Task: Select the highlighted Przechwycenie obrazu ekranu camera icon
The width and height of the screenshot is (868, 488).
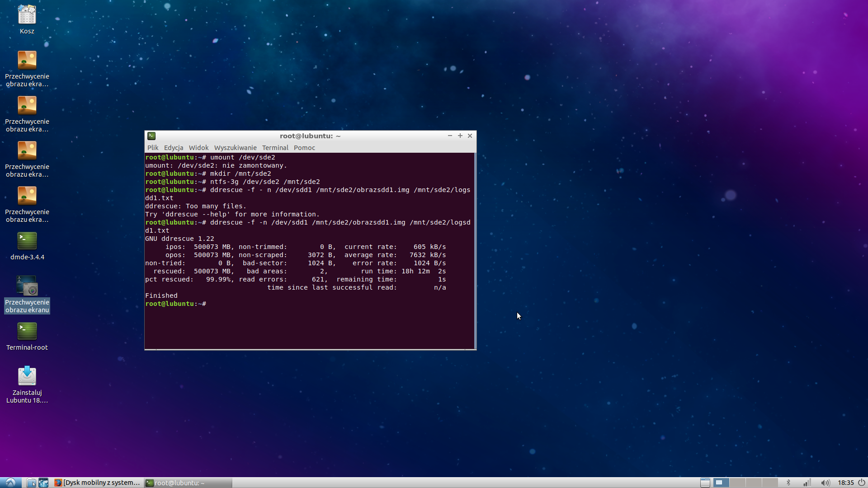Action: click(27, 294)
